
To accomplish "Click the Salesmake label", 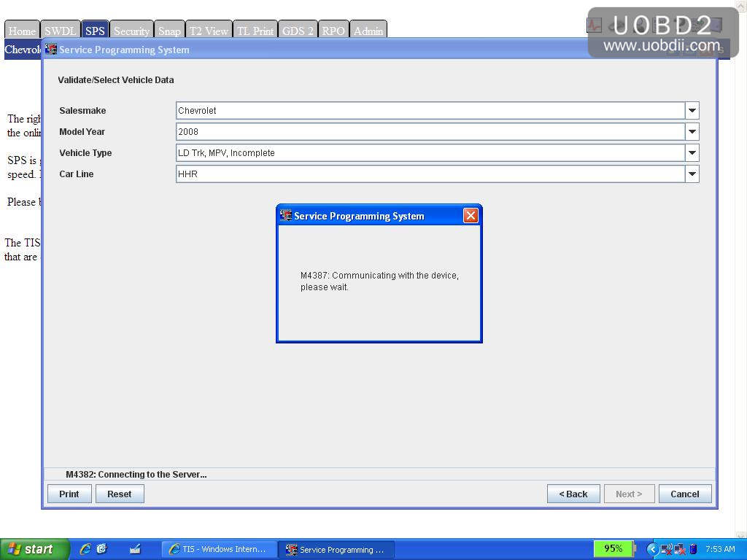I will [83, 111].
